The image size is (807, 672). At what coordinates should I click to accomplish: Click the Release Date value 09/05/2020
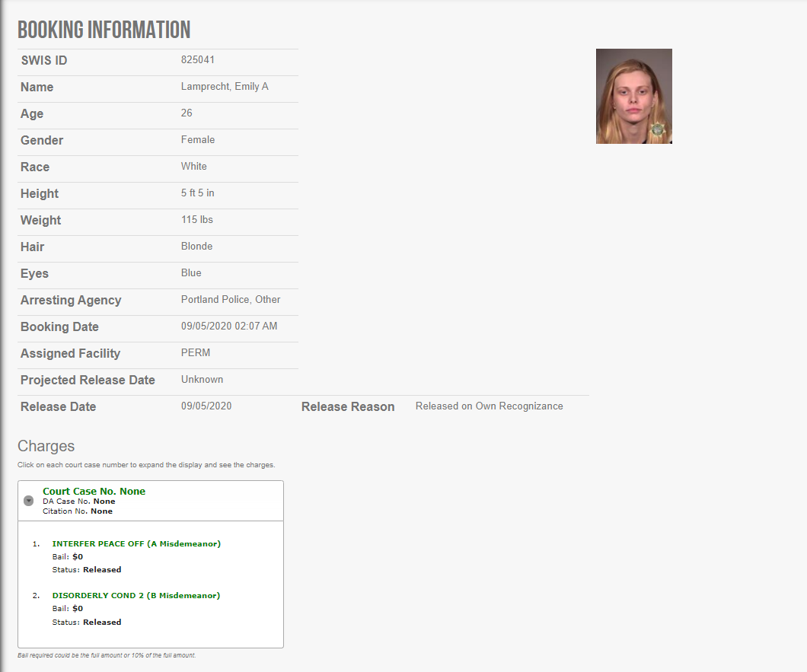[206, 406]
